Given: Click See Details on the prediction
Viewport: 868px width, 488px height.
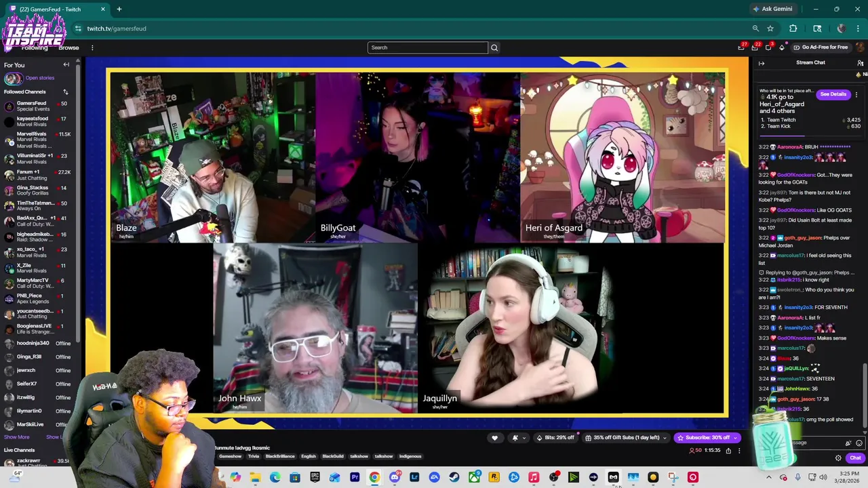Looking at the screenshot, I should pos(833,94).
